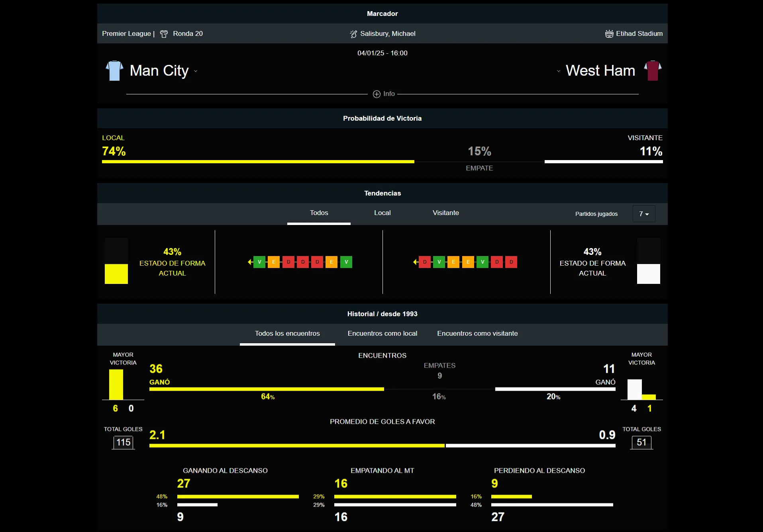
Task: Click the 11% visitante probability value
Action: (x=651, y=151)
